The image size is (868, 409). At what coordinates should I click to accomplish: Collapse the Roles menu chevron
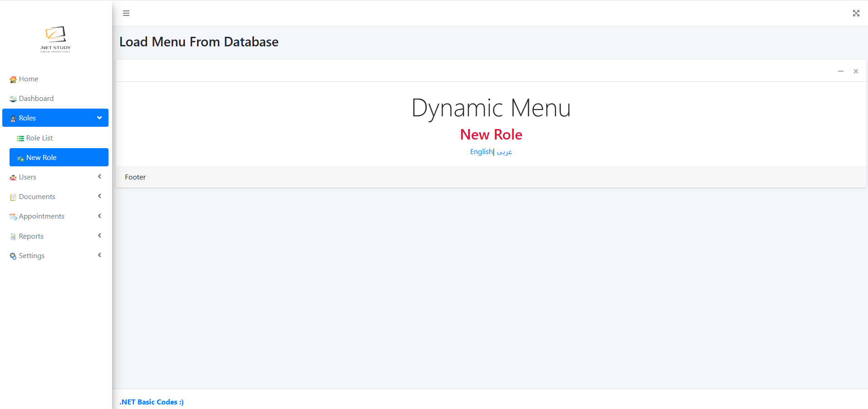click(x=99, y=118)
